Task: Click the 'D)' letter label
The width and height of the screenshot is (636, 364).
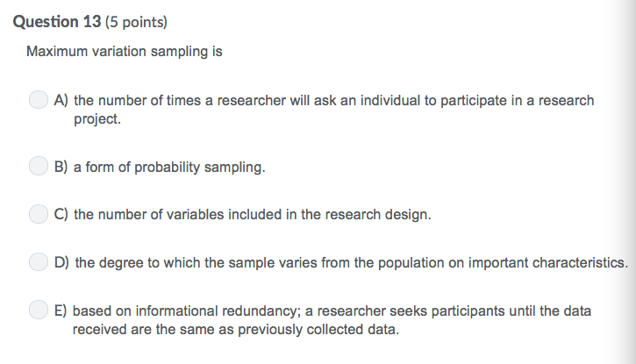Action: coord(62,262)
